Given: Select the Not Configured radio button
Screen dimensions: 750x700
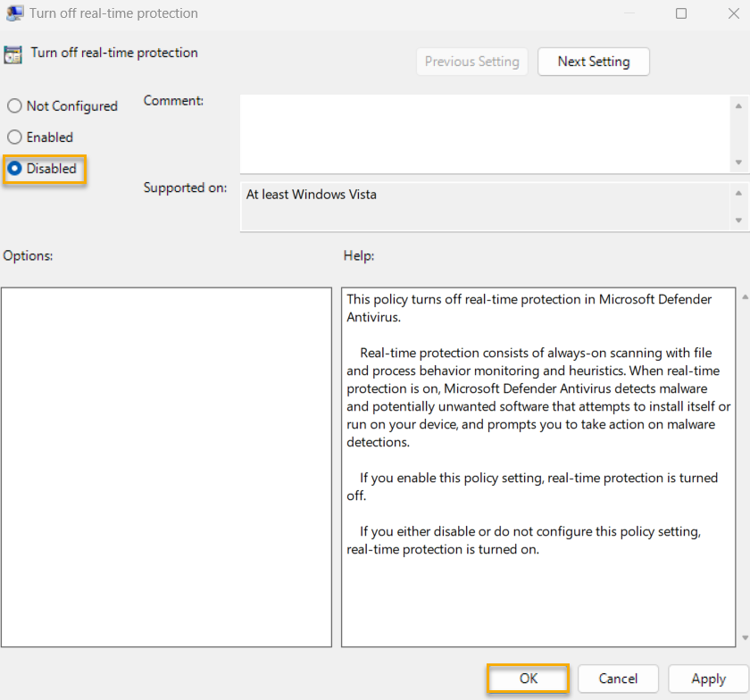Looking at the screenshot, I should click(x=14, y=106).
